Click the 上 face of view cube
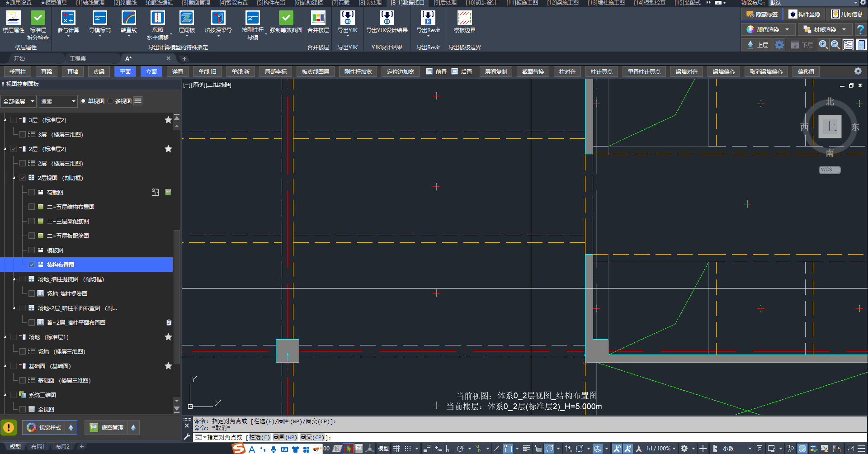Viewport: 868px width, 454px height. 830,127
